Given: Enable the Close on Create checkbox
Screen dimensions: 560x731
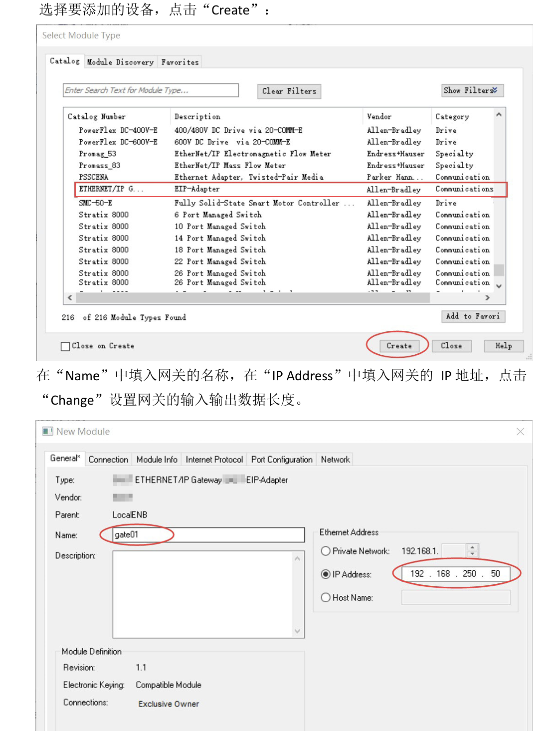Looking at the screenshot, I should pos(65,346).
